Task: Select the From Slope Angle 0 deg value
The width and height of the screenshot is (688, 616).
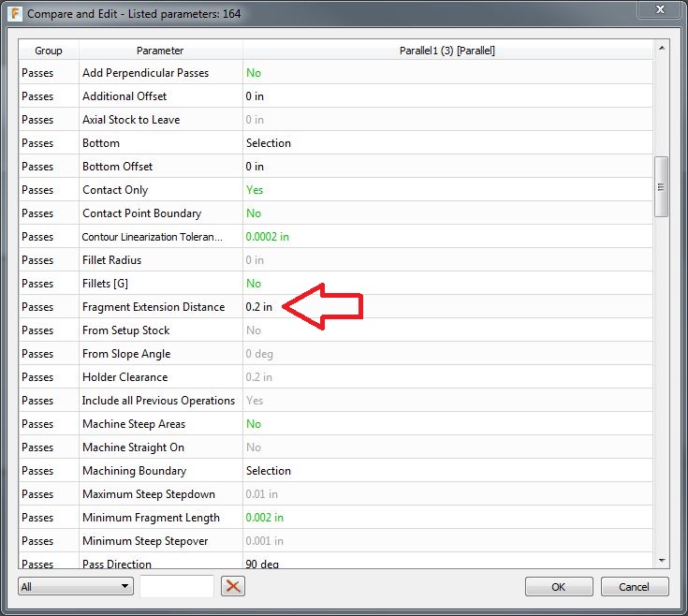Action: [259, 354]
